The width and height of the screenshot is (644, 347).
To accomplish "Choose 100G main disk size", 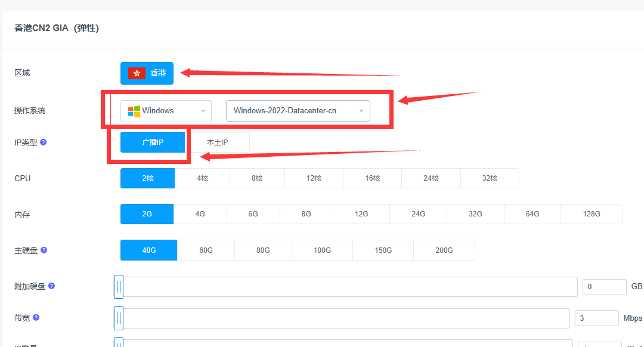I will click(x=322, y=250).
